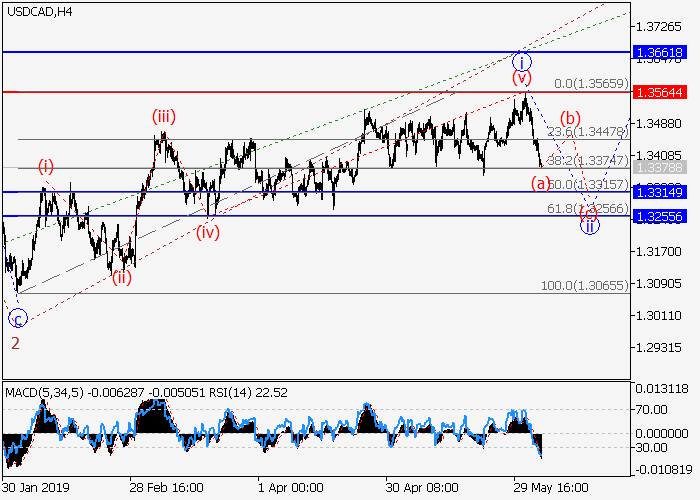700x500 pixels.
Task: Click the red (b) correction label
Action: 570,117
